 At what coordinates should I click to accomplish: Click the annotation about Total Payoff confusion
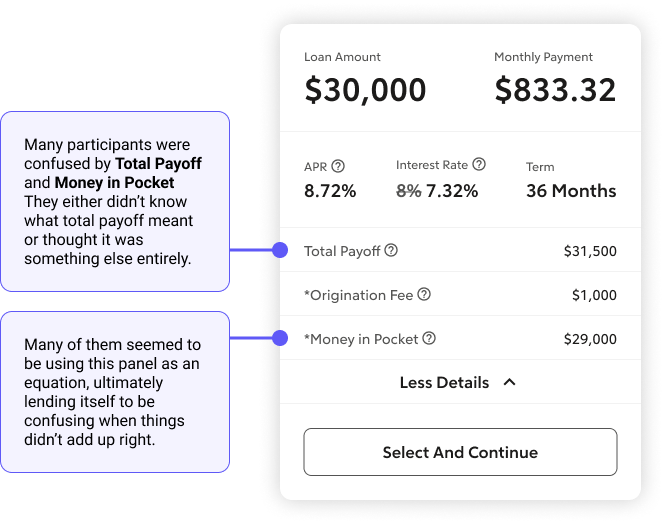115,201
